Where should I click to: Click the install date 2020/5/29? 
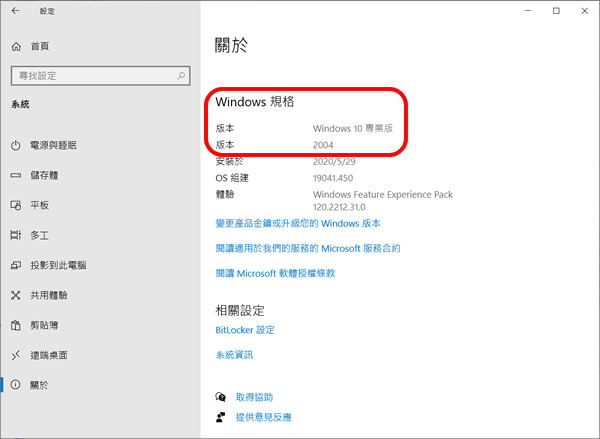334,162
